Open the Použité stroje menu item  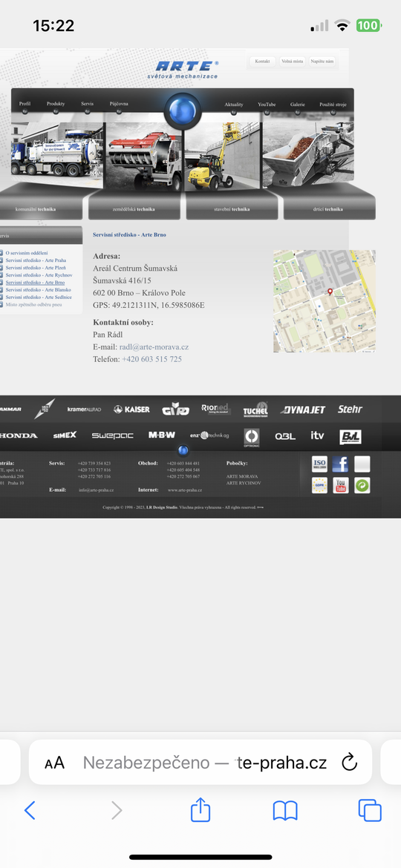pyautogui.click(x=333, y=105)
